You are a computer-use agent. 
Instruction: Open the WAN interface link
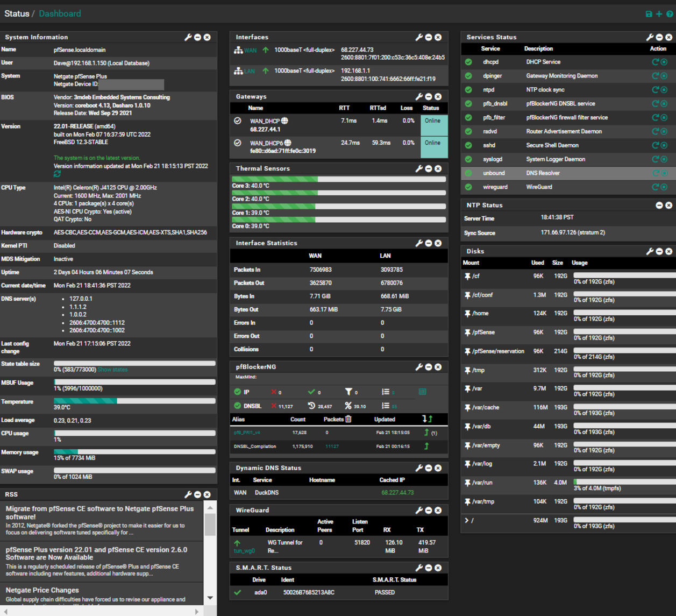(x=251, y=51)
